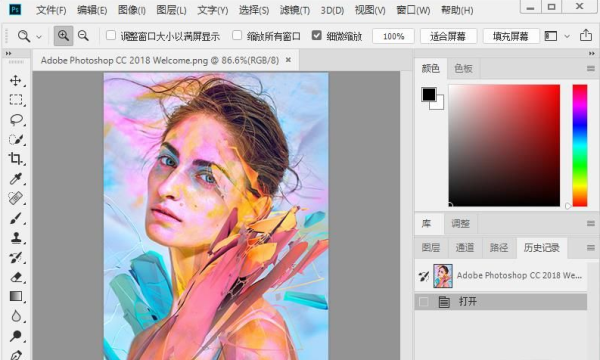Click the 100% zoom button

(393, 36)
